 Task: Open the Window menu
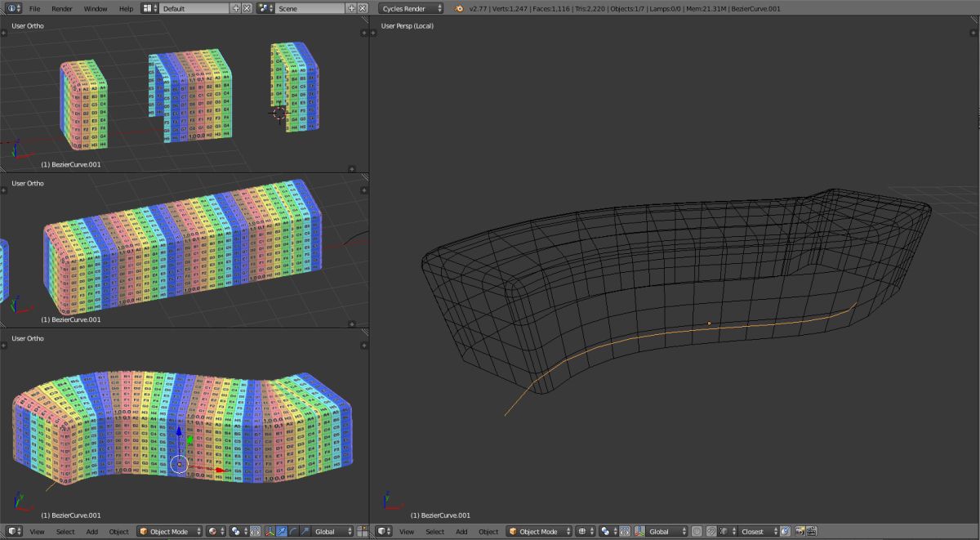click(x=96, y=8)
